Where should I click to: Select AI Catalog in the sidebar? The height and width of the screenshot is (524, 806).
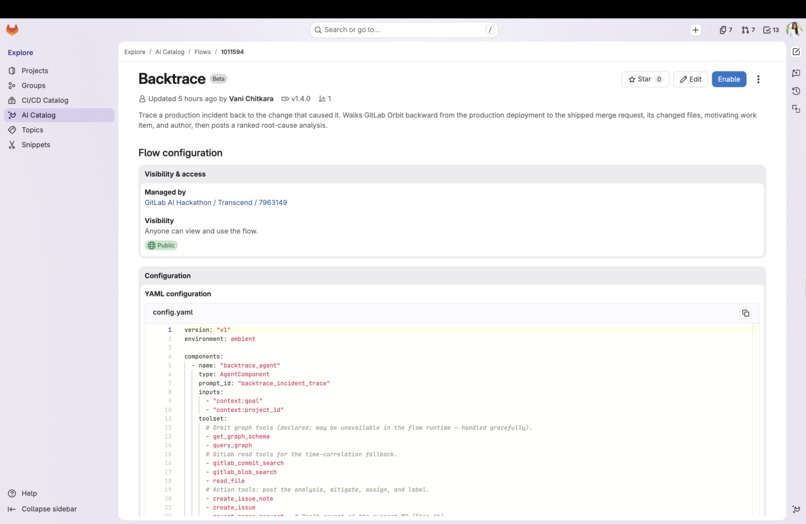coord(59,115)
